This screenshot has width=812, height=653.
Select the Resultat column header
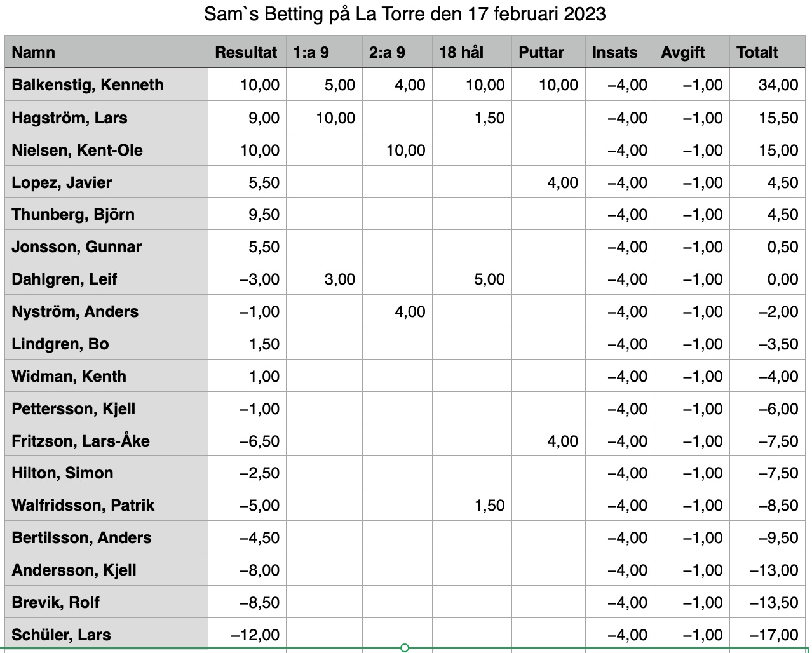click(x=247, y=52)
